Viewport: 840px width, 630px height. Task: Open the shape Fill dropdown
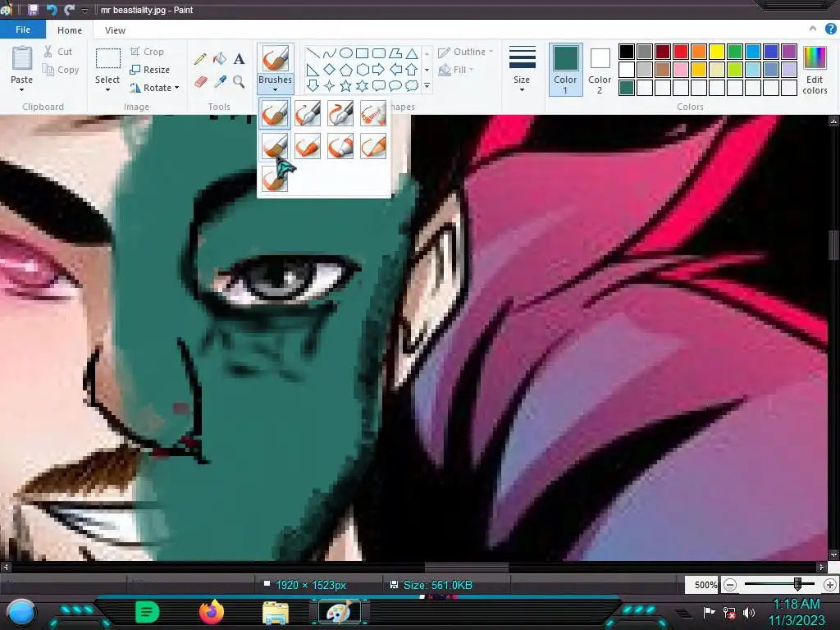456,70
